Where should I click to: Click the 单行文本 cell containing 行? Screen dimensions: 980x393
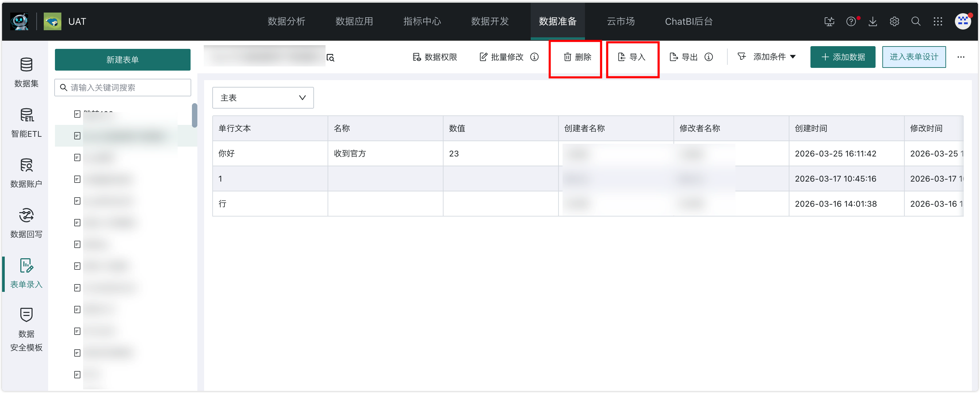tap(270, 204)
